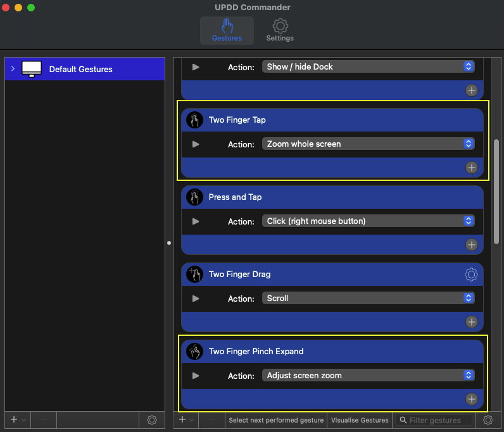Click Select next performed gesture button

coord(277,420)
